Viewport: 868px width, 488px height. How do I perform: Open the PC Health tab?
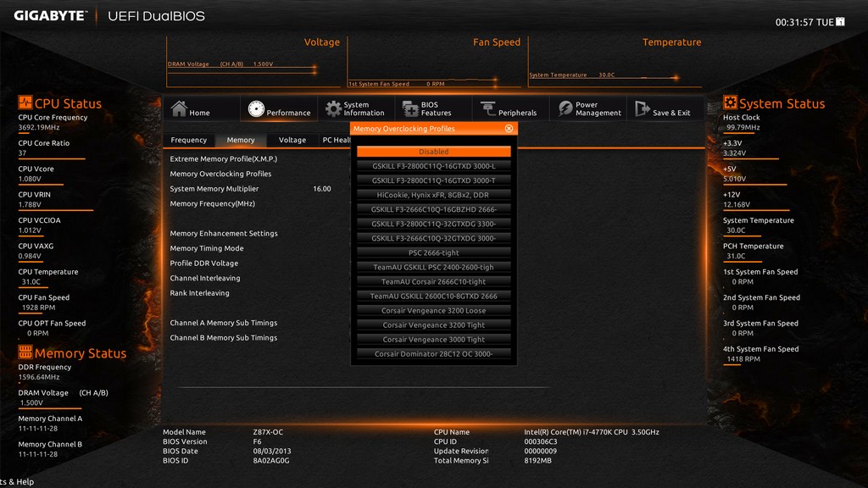click(x=336, y=140)
